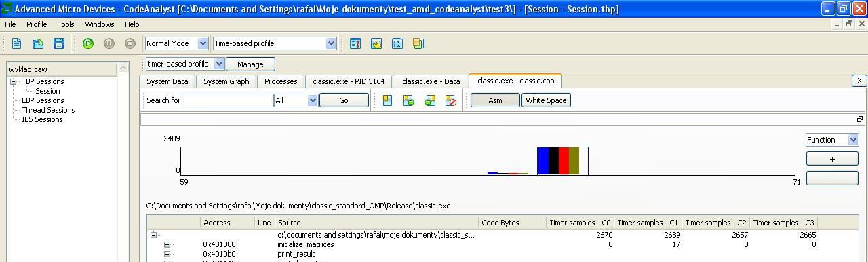
Task: Click icon with green right arrow after Go
Action: tap(408, 100)
